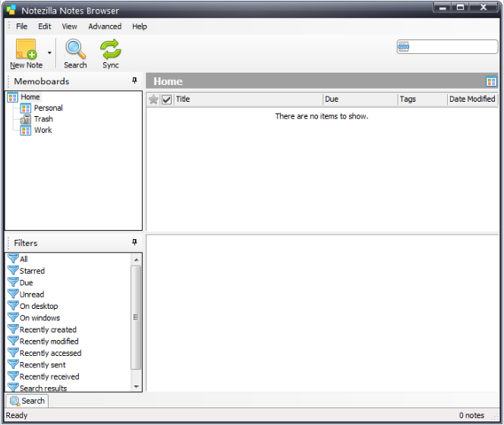The height and width of the screenshot is (425, 504).
Task: Click the Trash bin icon
Action: click(26, 119)
